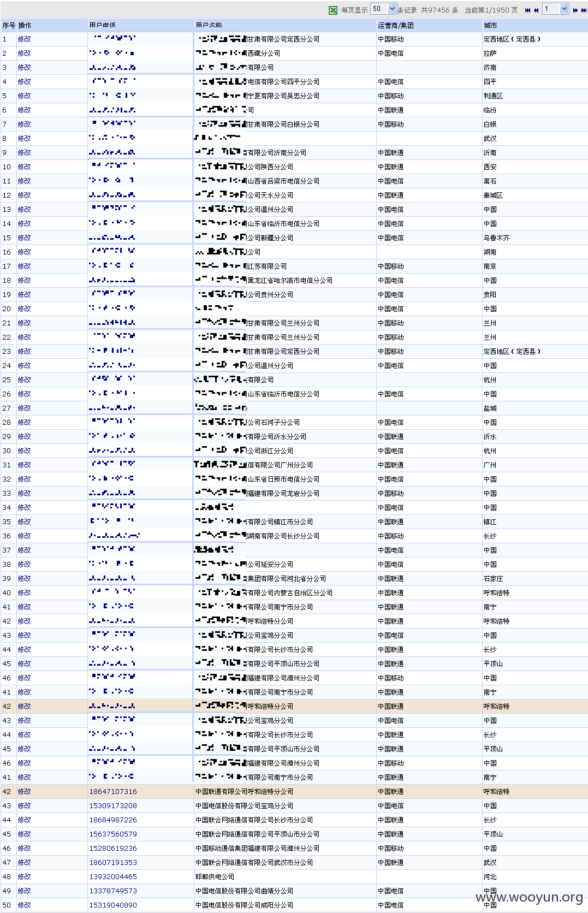The height and width of the screenshot is (913, 588).
Task: Select 中国电信股份有限公司曲靖分公司 cell
Action: (x=244, y=891)
